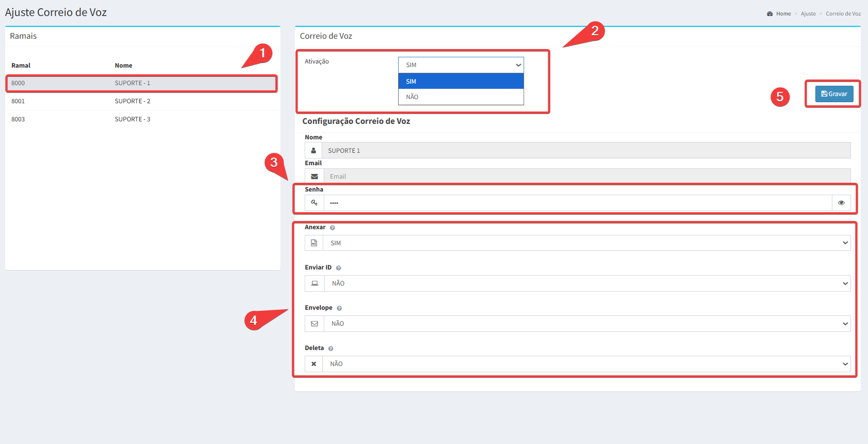Toggle password visibility with the eye icon
Image resolution: width=868 pixels, height=444 pixels.
841,203
